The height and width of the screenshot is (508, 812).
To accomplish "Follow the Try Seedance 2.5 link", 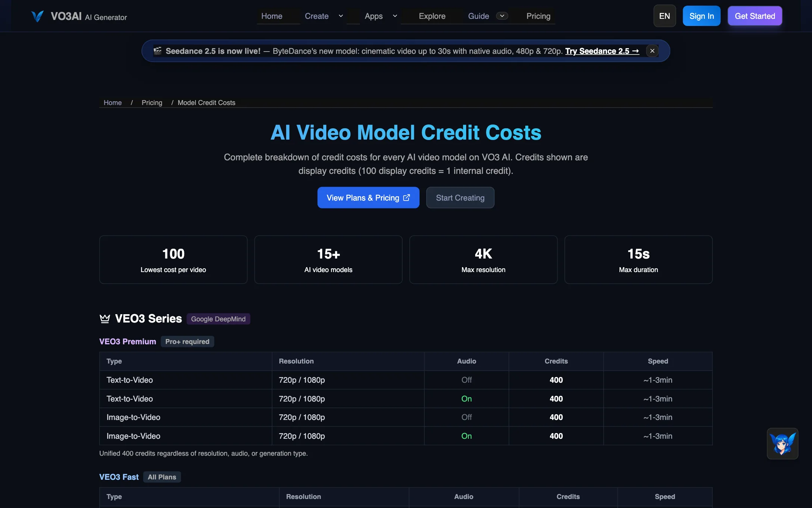I will click(x=602, y=51).
